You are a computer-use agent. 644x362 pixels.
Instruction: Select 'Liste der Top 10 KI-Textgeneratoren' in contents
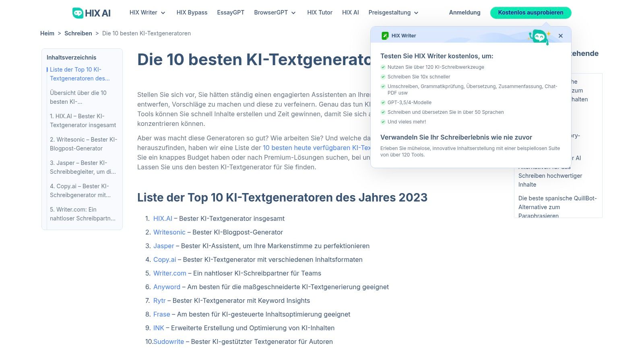point(80,74)
